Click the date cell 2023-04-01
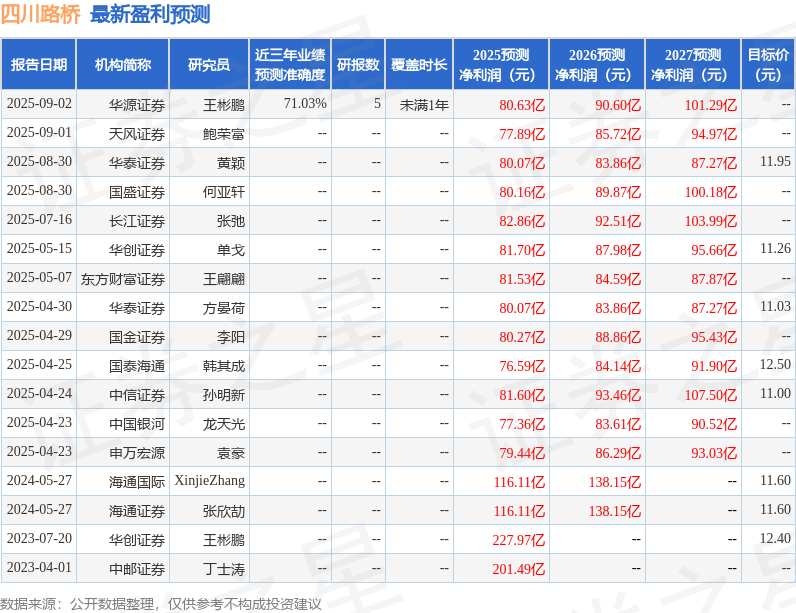Image resolution: width=796 pixels, height=613 pixels. point(39,567)
